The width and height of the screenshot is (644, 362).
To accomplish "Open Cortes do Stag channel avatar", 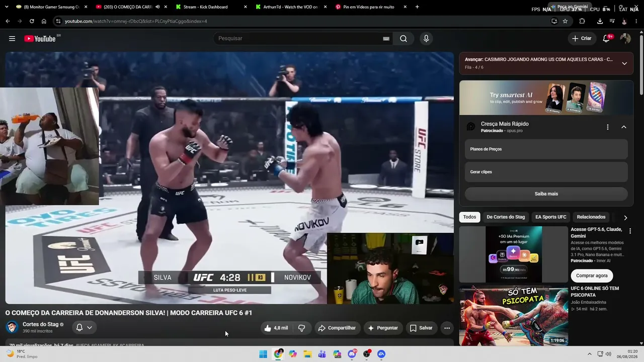I will click(12, 327).
